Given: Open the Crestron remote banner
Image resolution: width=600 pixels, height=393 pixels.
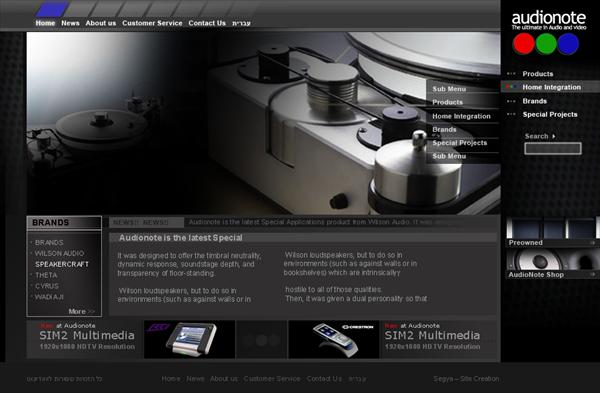Looking at the screenshot, I should pyautogui.click(x=334, y=339).
